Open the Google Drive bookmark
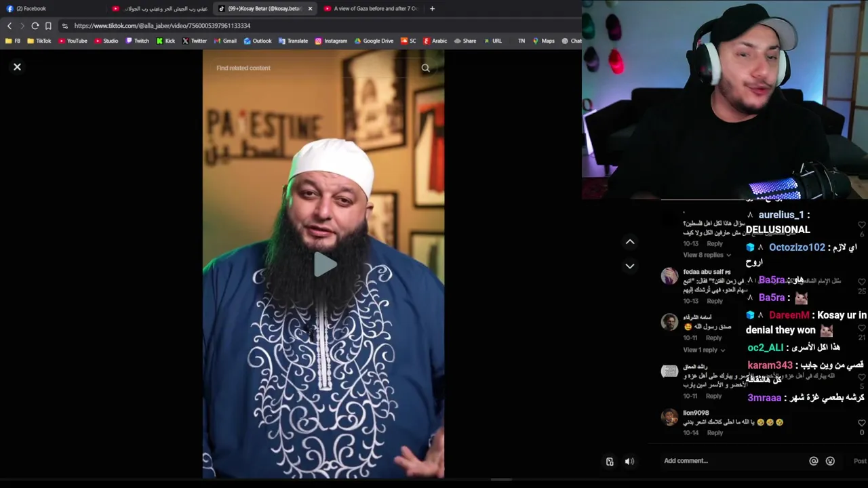Image resolution: width=868 pixels, height=488 pixels. 374,41
